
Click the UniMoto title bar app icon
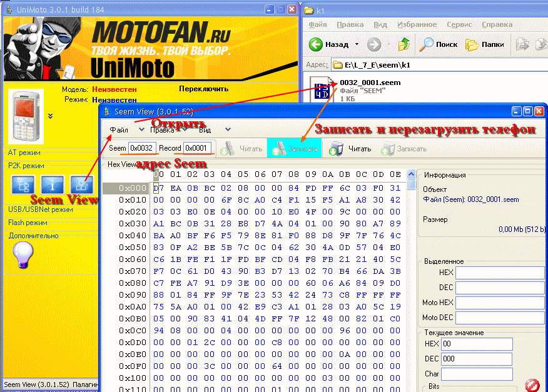[x=9, y=9]
